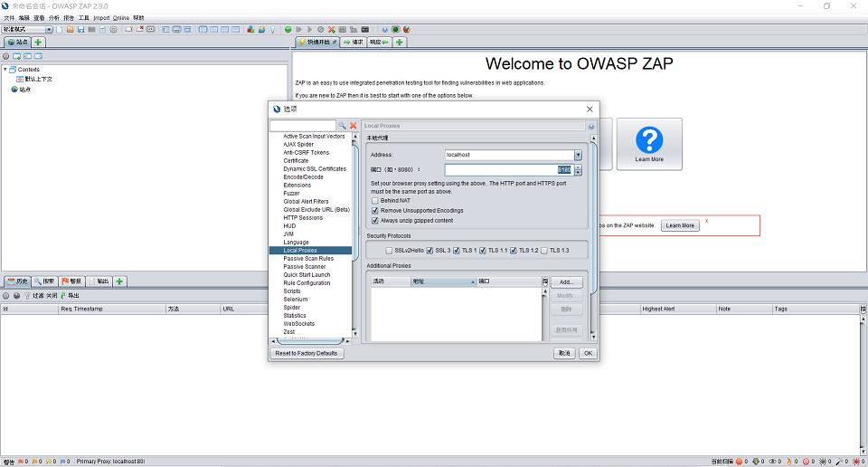This screenshot has height=467, width=868.
Task: Open the Alerts bottom tab
Action: (x=72, y=281)
